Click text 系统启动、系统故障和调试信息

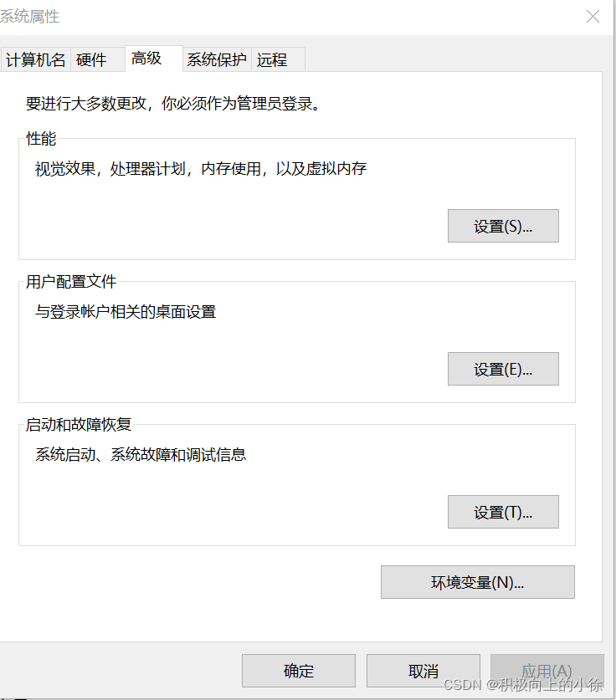tap(141, 454)
